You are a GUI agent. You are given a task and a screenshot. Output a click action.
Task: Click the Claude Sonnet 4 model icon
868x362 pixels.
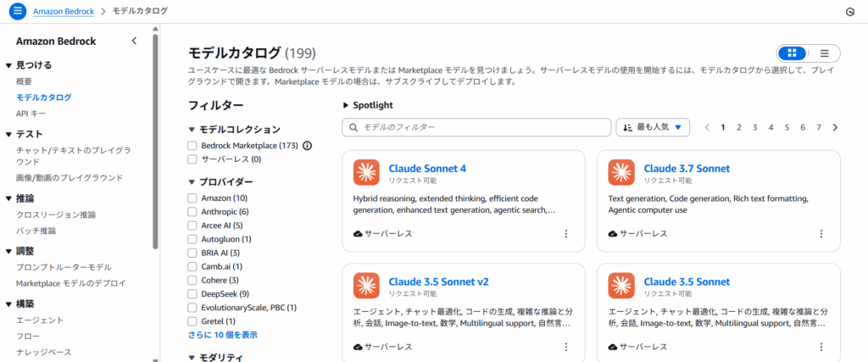[x=366, y=173]
